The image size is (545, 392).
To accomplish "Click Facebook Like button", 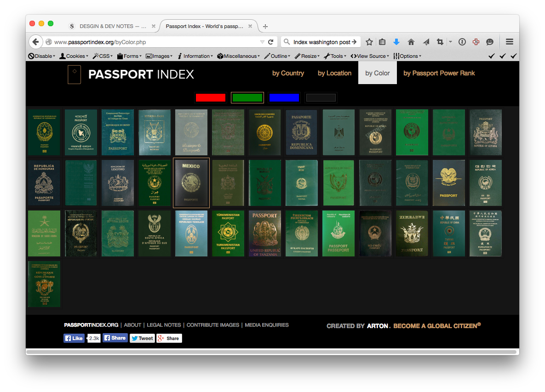I will pos(74,338).
